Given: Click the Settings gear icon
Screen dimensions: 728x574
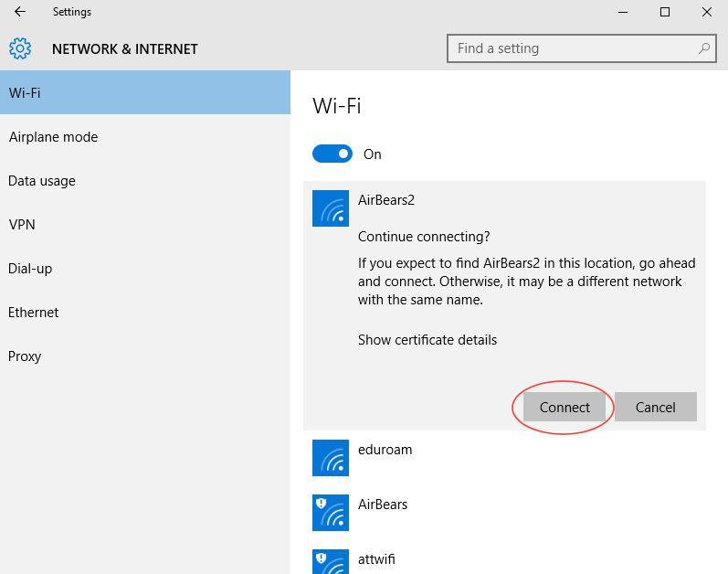Looking at the screenshot, I should pyautogui.click(x=20, y=48).
